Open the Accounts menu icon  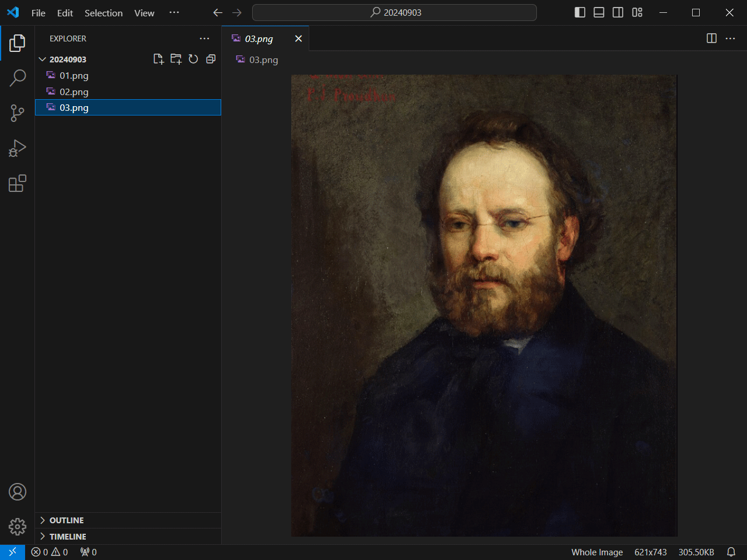click(x=18, y=492)
